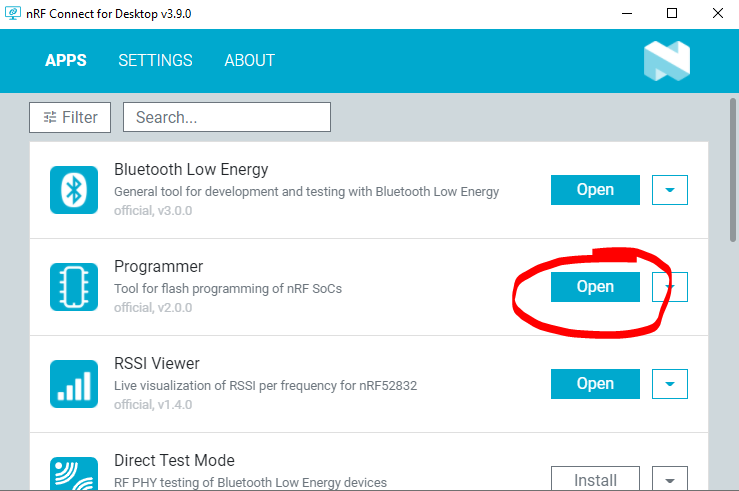The width and height of the screenshot is (739, 491).
Task: Expand the Direct Test Mode dropdown arrow
Action: point(670,479)
